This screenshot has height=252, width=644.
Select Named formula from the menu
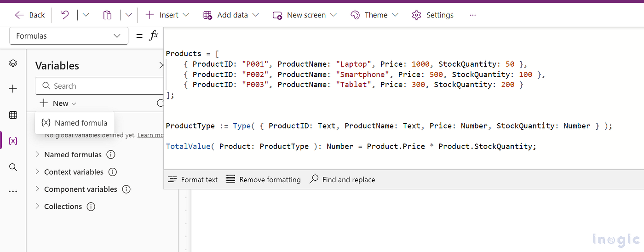click(x=75, y=123)
